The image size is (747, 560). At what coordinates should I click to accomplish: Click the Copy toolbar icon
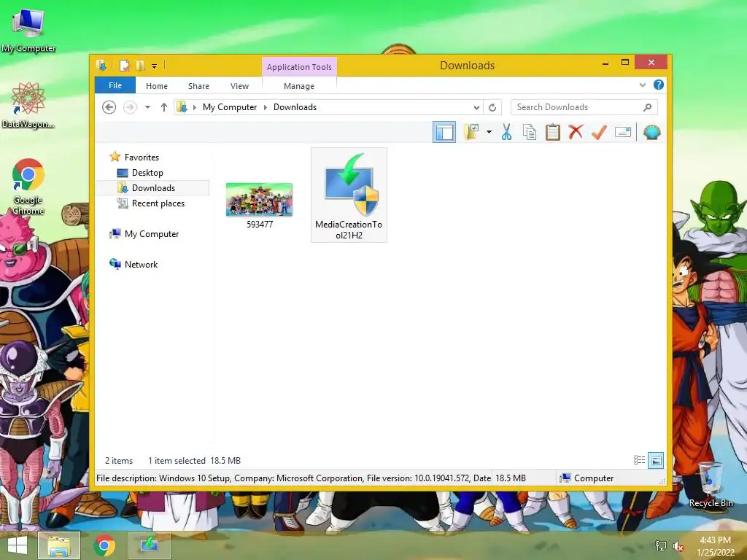point(530,132)
